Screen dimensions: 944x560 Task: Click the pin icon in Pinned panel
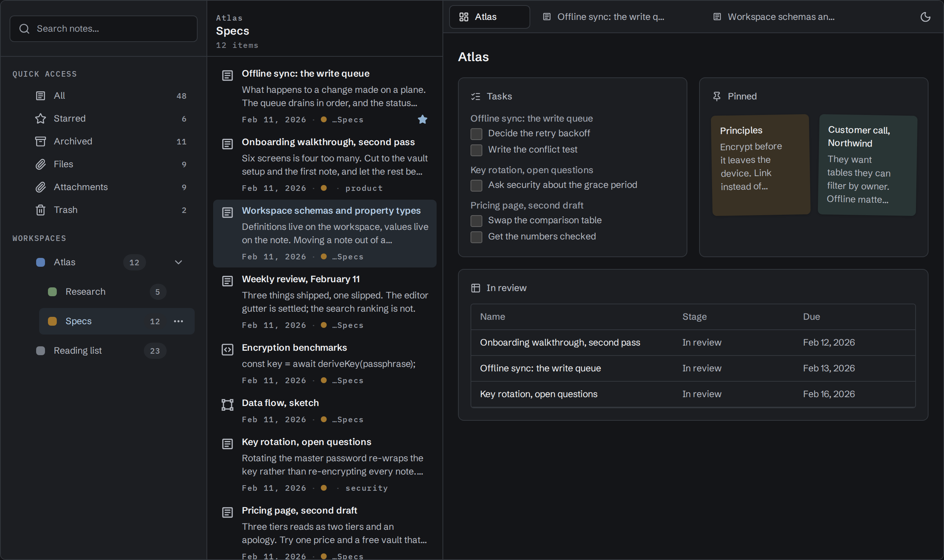point(717,97)
